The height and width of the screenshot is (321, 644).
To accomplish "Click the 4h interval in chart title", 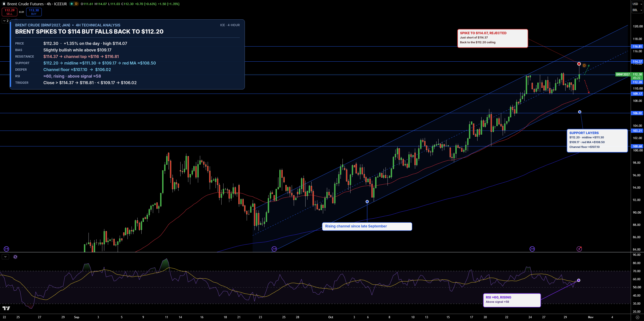I will pos(49,4).
